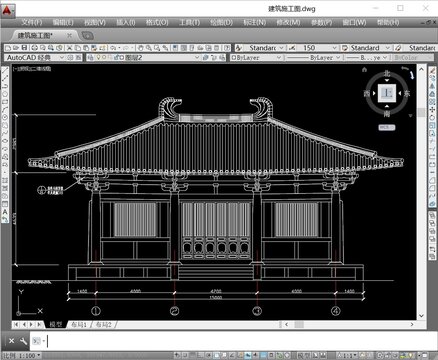Click in the command line input field

(x=233, y=341)
